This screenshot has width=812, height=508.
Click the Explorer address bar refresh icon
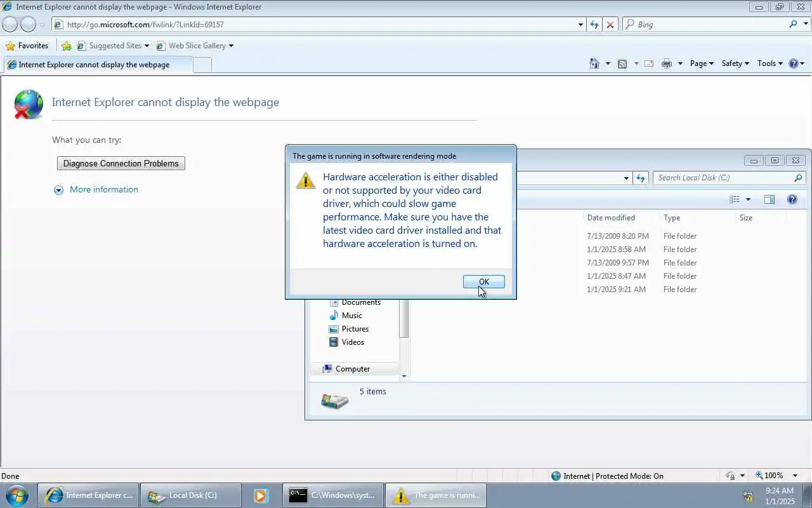(641, 178)
